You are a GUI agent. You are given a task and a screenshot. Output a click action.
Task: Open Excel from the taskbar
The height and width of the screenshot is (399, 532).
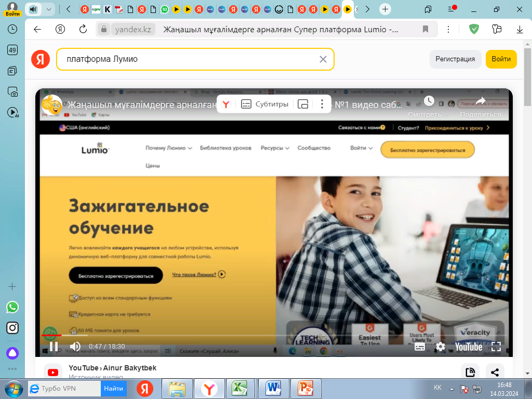pos(239,389)
